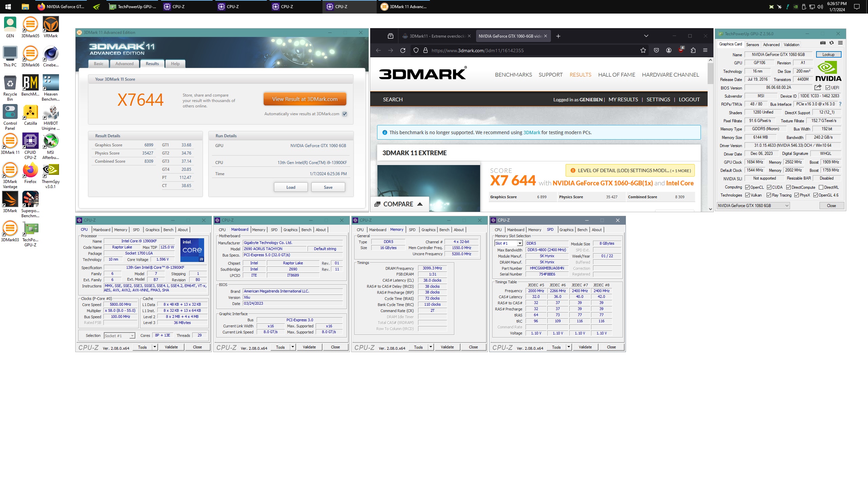Viewport: 868px width, 488px height.
Task: Toggle automatically view results at 3DMark.com
Action: pos(344,114)
